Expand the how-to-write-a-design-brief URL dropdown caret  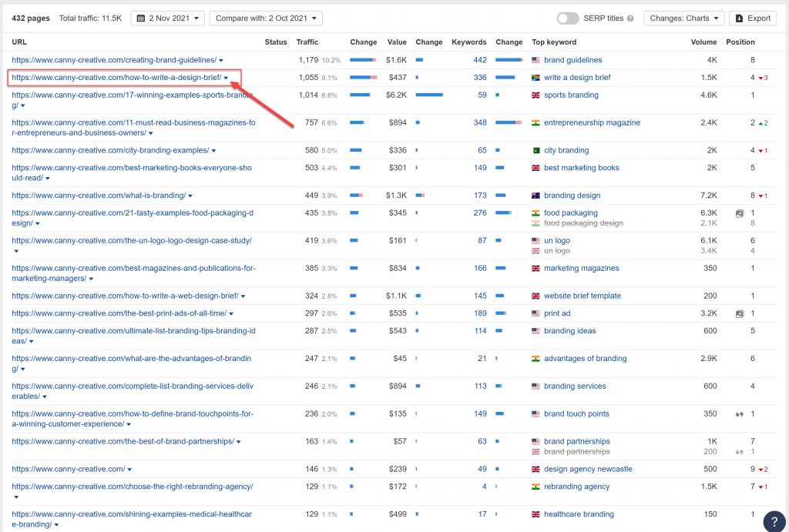(226, 78)
